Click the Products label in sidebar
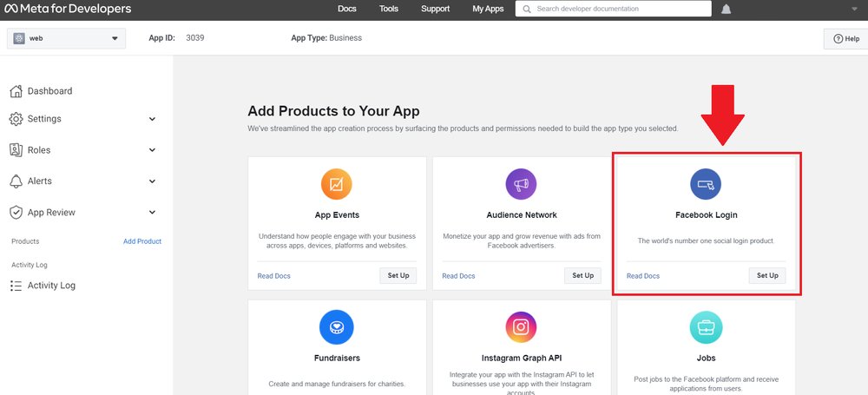868x395 pixels. 25,241
